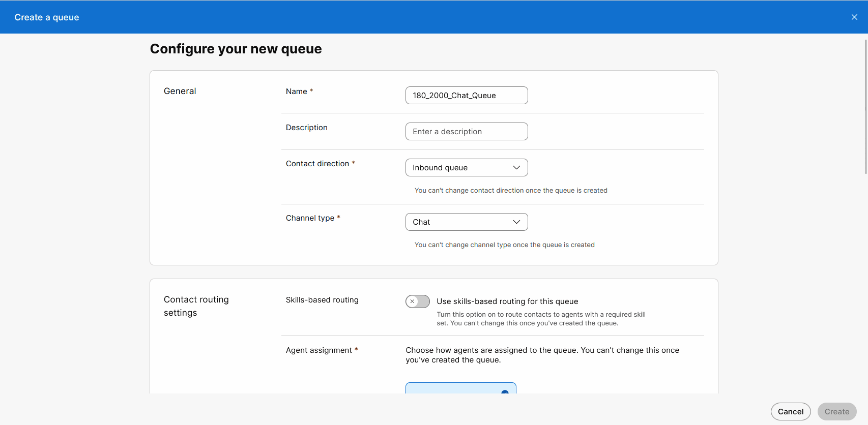Click the 'Configure your new queue' heading
This screenshot has width=868, height=425.
236,49
